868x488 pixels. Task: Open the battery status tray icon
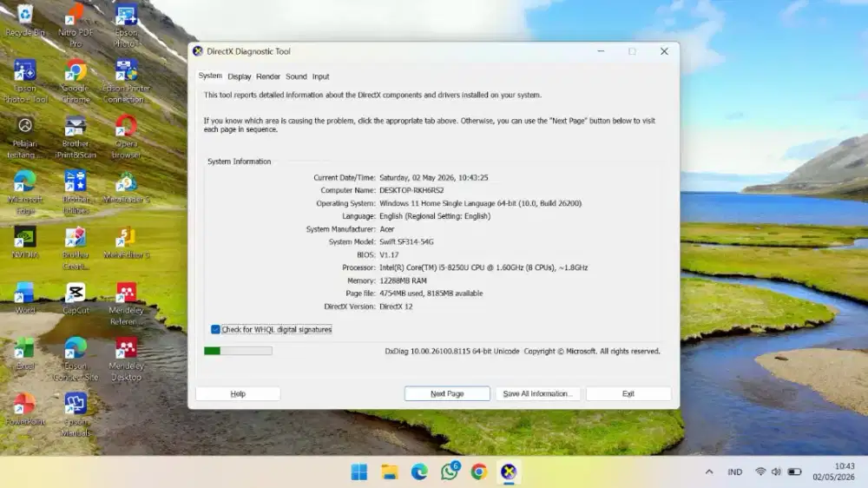[x=795, y=472]
